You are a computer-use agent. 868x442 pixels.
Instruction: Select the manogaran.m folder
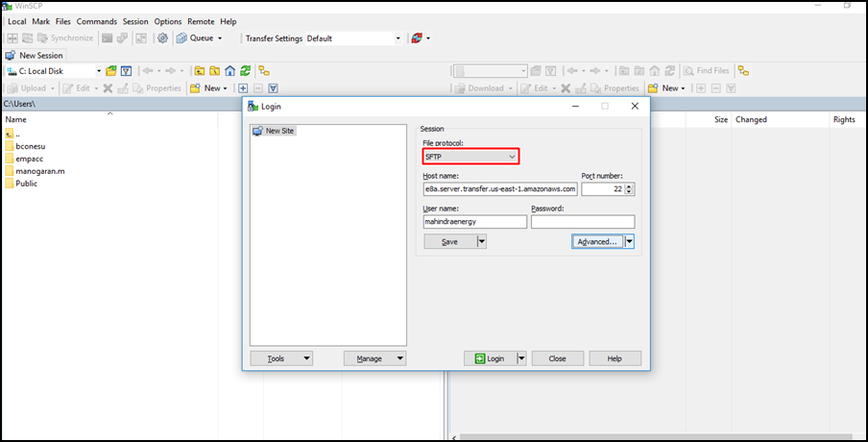click(x=35, y=171)
